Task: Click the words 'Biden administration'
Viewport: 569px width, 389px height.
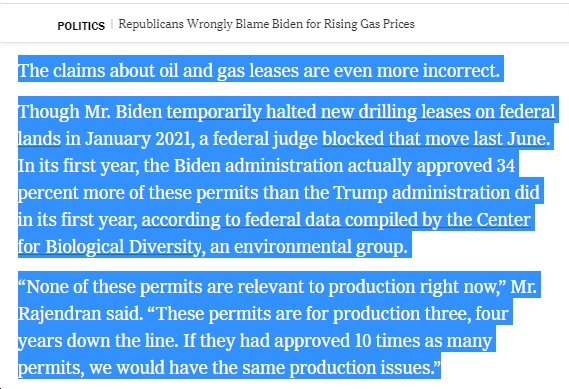Action: (258, 165)
